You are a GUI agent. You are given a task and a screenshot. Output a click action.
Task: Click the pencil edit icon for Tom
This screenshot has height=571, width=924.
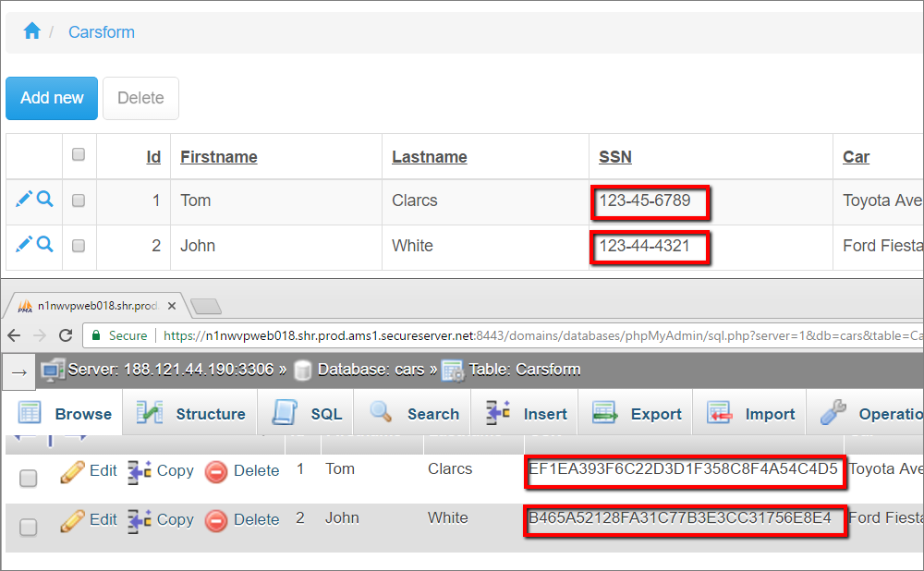[x=24, y=199]
